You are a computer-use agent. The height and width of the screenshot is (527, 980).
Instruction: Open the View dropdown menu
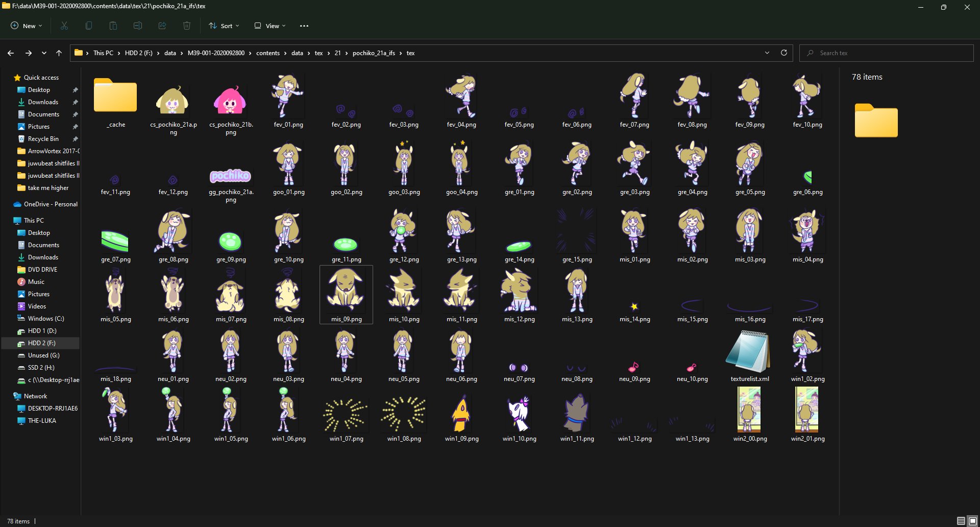[270, 26]
